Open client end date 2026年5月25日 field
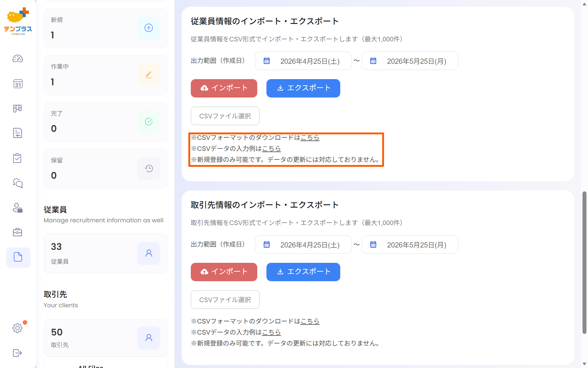This screenshot has width=588, height=368. [x=410, y=244]
